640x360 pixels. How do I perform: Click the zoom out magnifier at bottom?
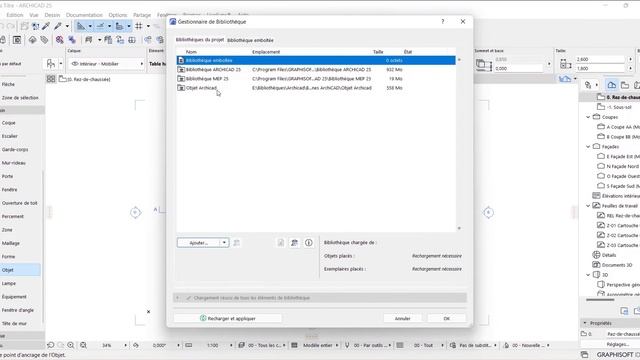pos(83,345)
